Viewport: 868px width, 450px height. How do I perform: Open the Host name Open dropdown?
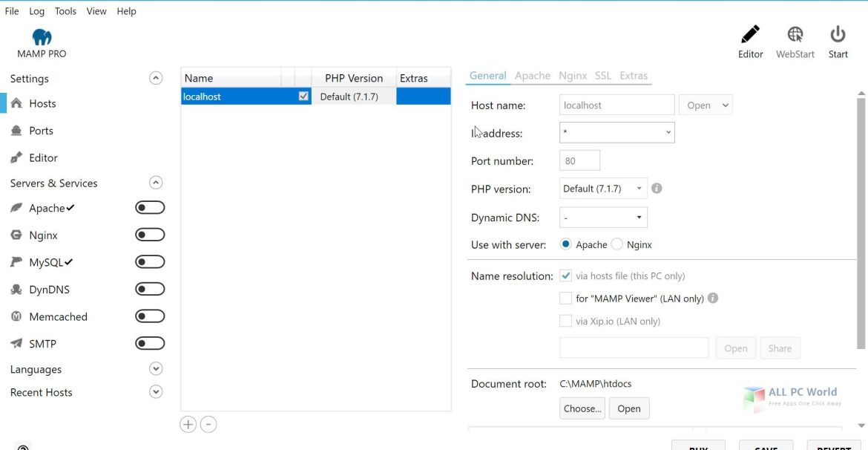point(706,105)
